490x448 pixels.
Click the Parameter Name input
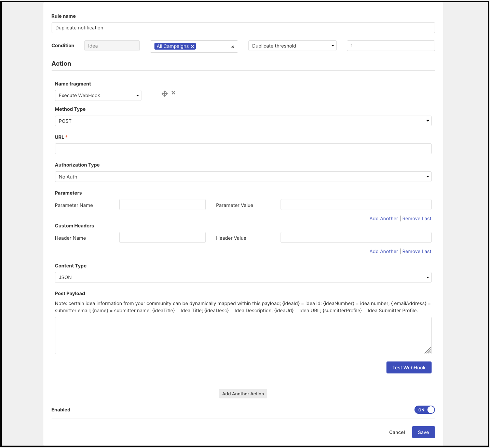pyautogui.click(x=162, y=205)
